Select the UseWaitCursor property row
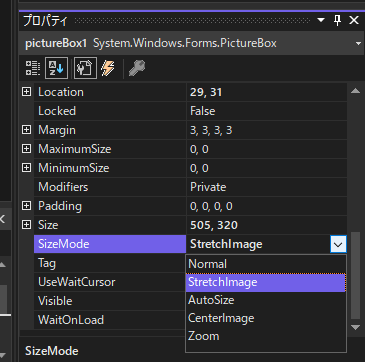The image size is (365, 362). 110,282
